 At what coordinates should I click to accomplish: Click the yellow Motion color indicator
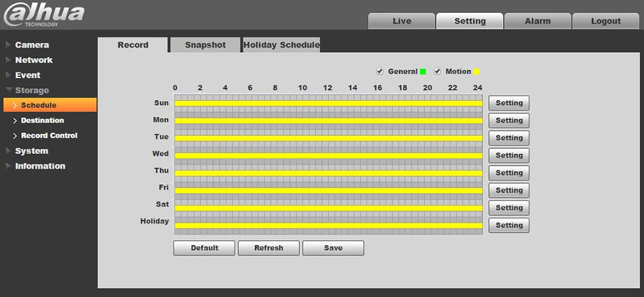[477, 72]
